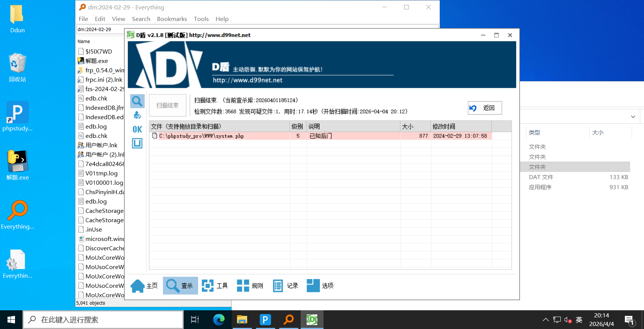
Task: Select the Everything gear-file desktop icon
Action: pos(17,264)
